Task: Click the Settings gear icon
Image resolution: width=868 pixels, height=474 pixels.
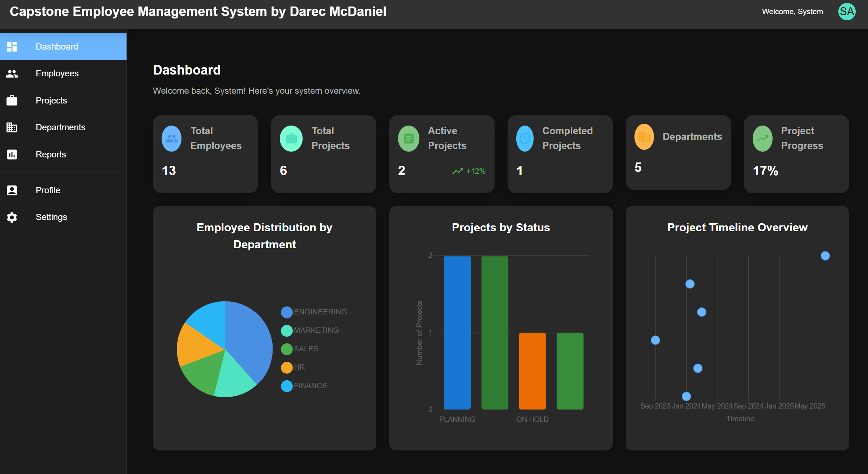Action: [12, 217]
